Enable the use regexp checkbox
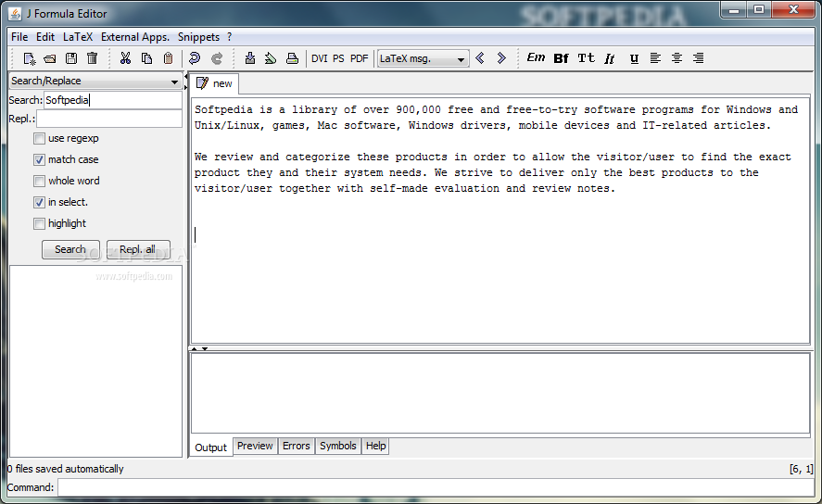This screenshot has width=822, height=504. click(39, 139)
